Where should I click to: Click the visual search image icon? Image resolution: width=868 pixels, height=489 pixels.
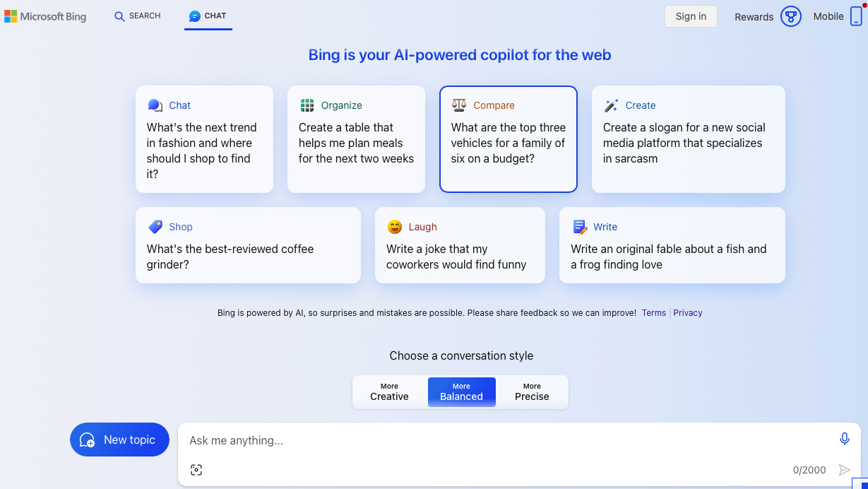tap(196, 470)
